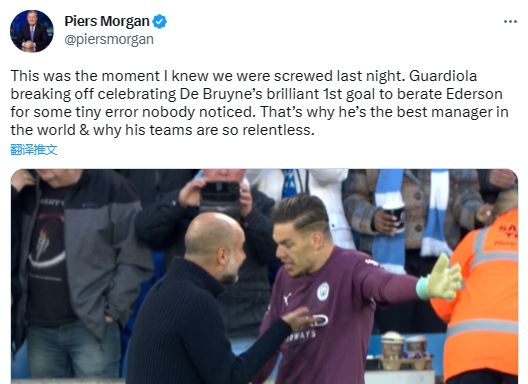Click the man in grey jacket
The image size is (528, 384).
pos(79,269)
